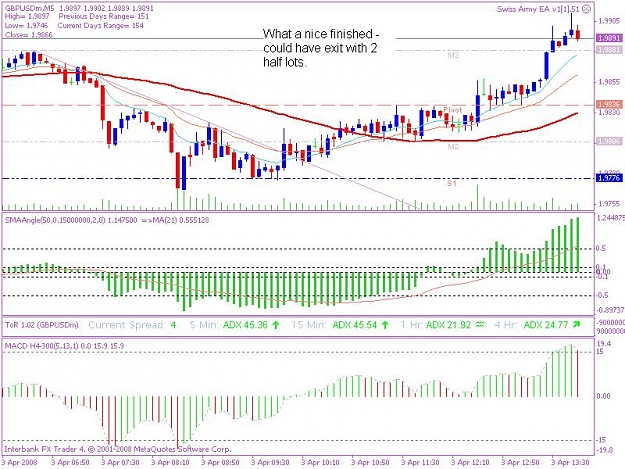Select the Pivot level label
Image resolution: width=625 pixels, height=469 pixels.
point(452,110)
